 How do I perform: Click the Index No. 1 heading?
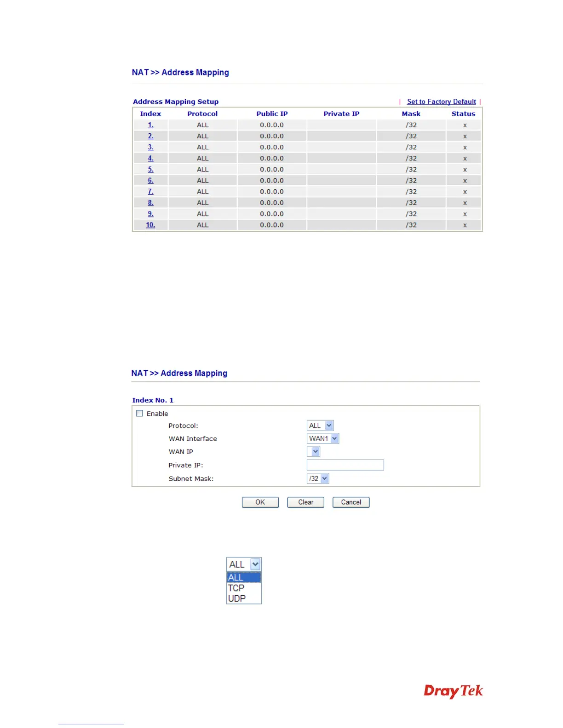pyautogui.click(x=153, y=400)
